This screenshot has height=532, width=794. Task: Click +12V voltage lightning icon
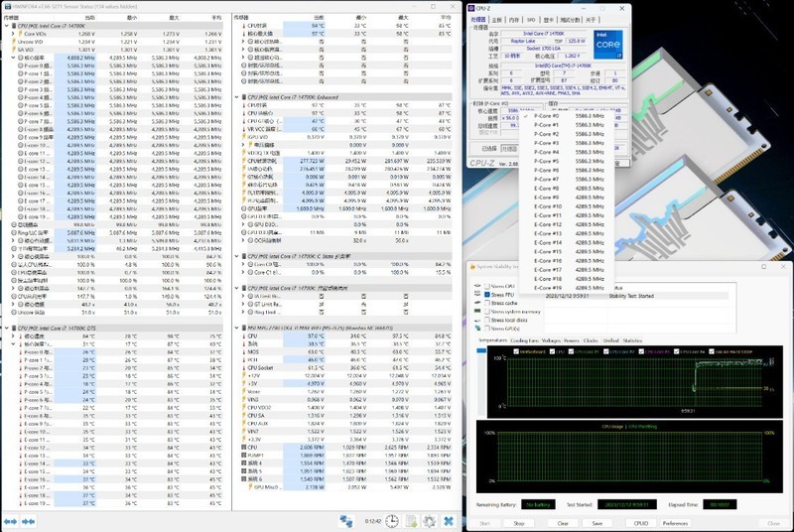pyautogui.click(x=243, y=375)
